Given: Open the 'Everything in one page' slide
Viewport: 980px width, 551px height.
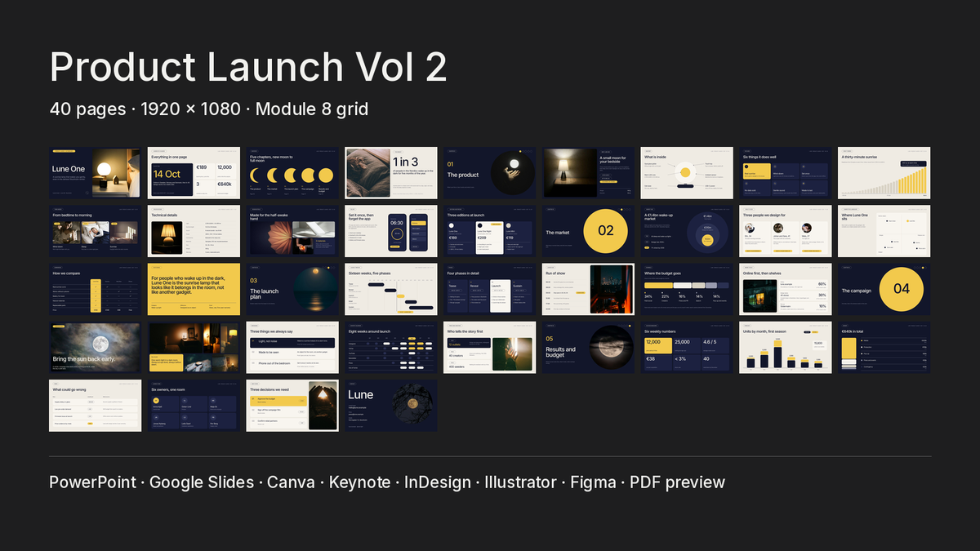Looking at the screenshot, I should (x=194, y=173).
